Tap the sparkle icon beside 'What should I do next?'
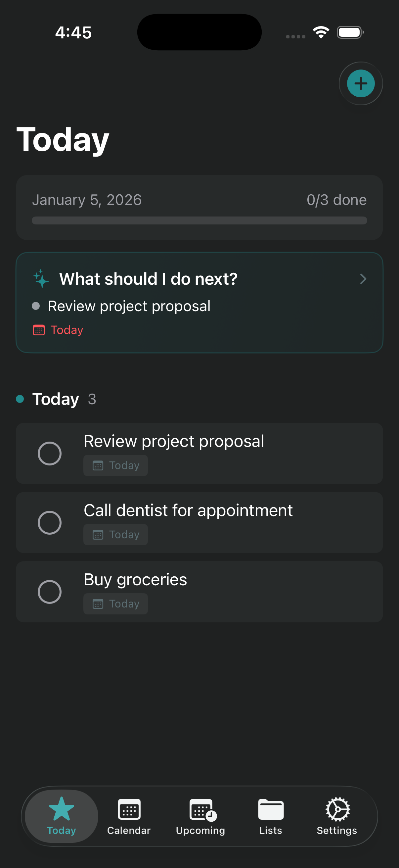The width and height of the screenshot is (399, 868). pyautogui.click(x=41, y=279)
